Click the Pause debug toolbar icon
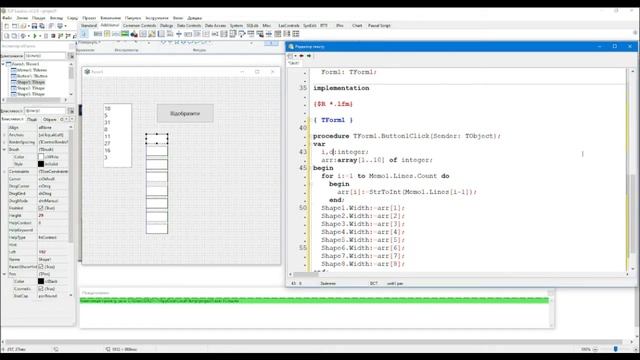Viewport: 640px width, 360px height. tap(46, 36)
